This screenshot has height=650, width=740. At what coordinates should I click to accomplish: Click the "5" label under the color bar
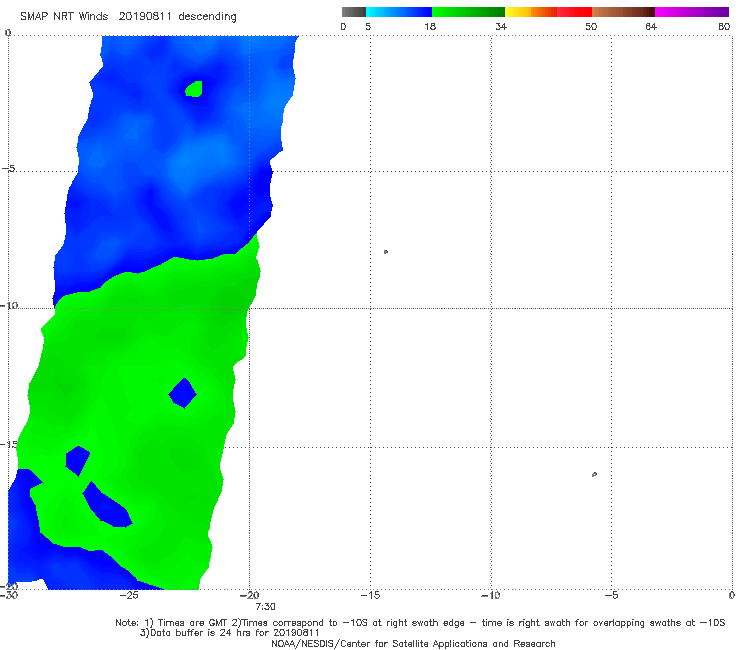368,27
